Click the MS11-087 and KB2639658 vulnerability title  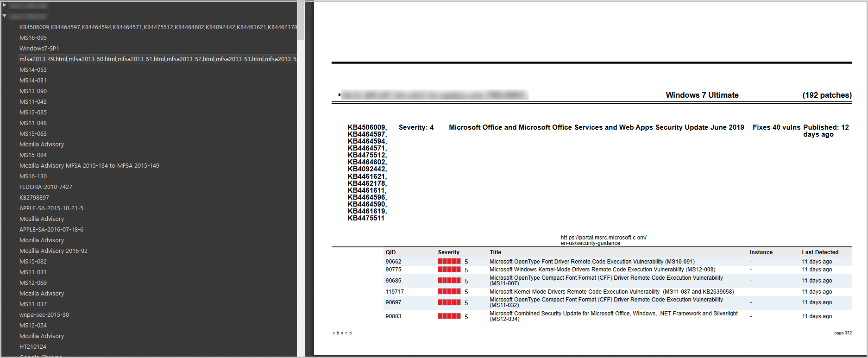612,292
